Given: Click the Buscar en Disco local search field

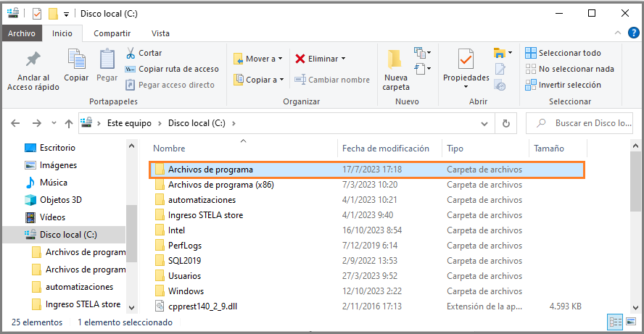Looking at the screenshot, I should click(579, 123).
